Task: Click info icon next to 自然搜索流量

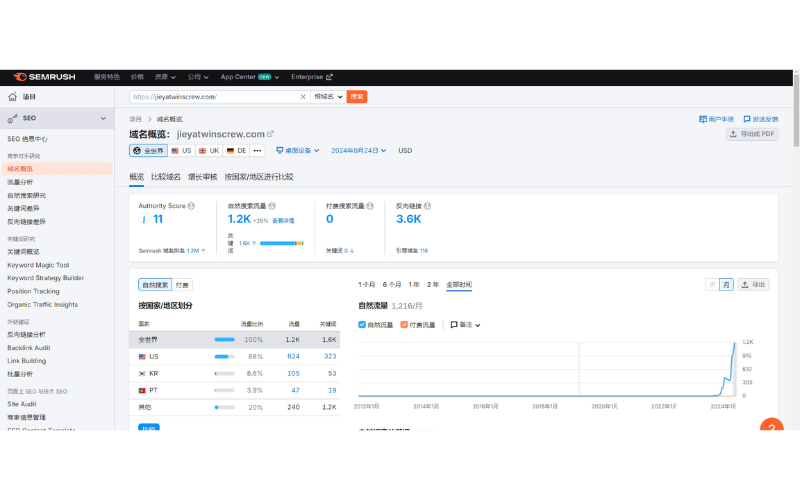Action: (272, 206)
